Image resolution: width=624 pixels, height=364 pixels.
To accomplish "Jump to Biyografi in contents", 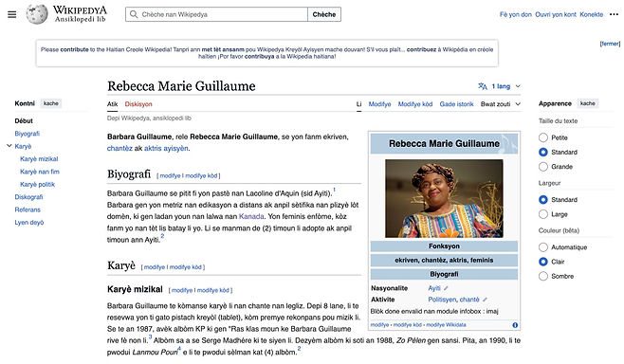I will (28, 134).
